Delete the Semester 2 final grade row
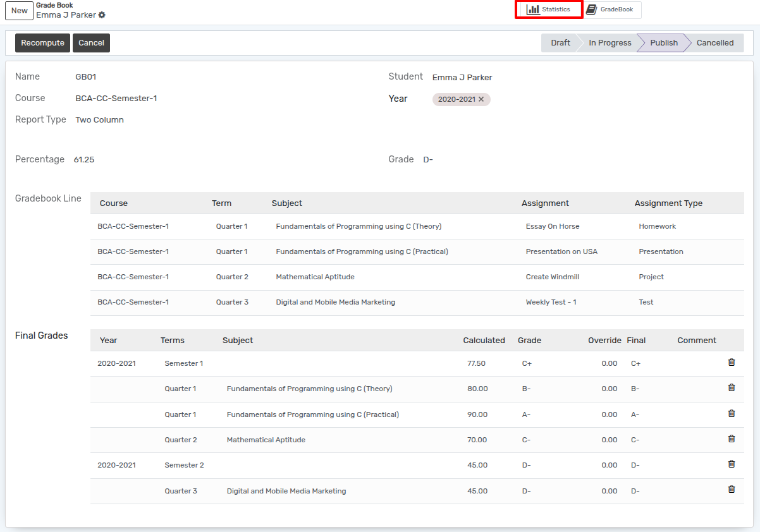Screen dimensions: 760x532 point(732,464)
